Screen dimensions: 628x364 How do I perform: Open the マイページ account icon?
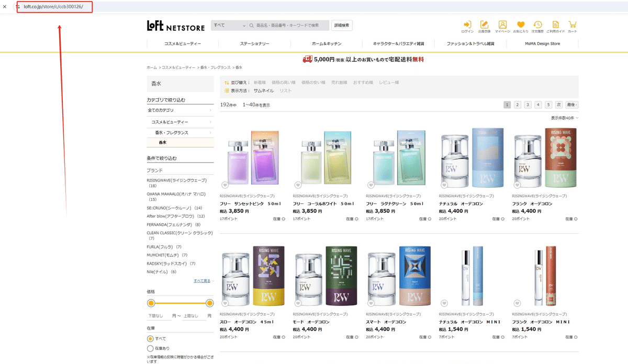point(502,25)
